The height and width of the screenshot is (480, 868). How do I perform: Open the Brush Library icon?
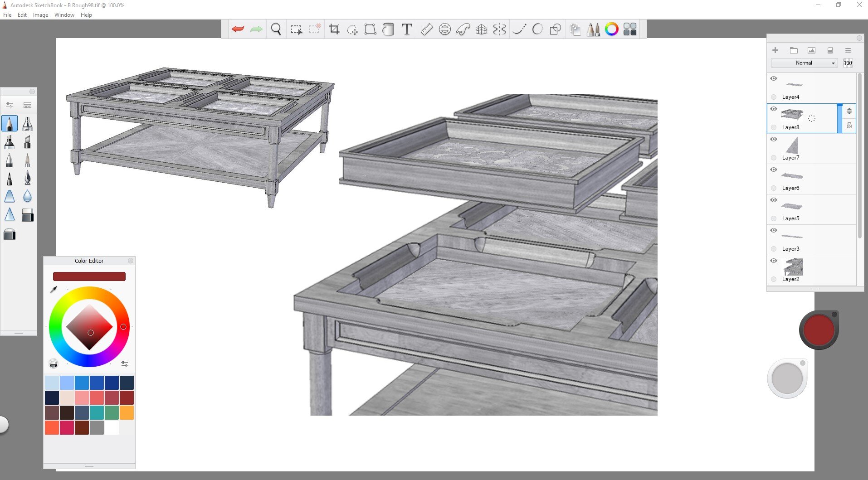[27, 105]
